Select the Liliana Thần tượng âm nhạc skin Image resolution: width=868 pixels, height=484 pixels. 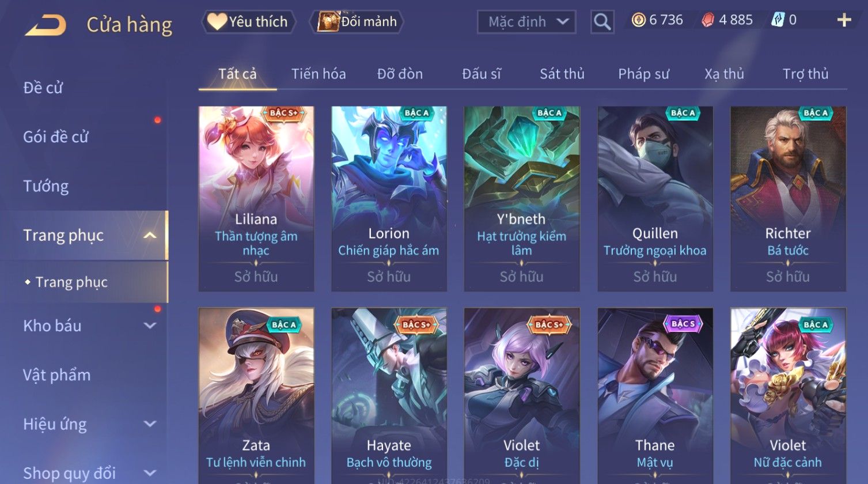(256, 198)
